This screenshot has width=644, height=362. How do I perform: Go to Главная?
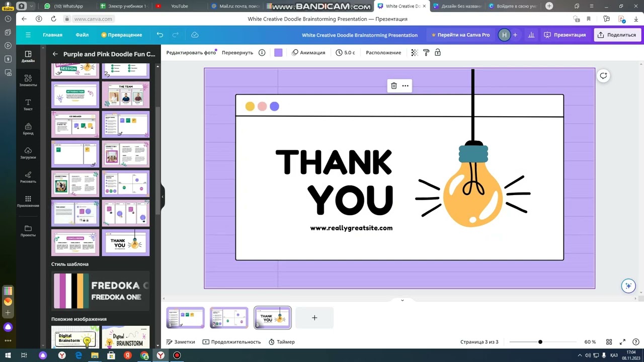52,35
